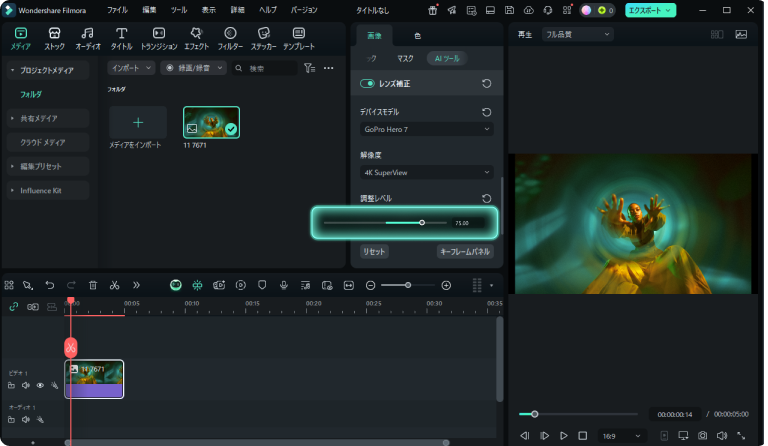Open the ファイル menu
Image resolution: width=768 pixels, height=446 pixels.
(x=118, y=10)
